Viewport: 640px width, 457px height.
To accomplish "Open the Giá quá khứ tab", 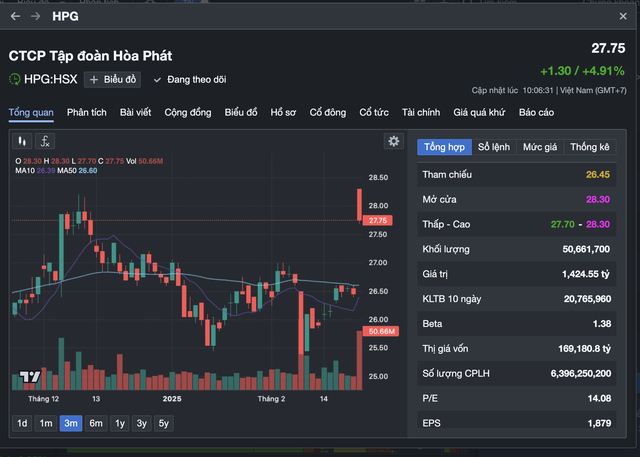I will click(x=480, y=113).
